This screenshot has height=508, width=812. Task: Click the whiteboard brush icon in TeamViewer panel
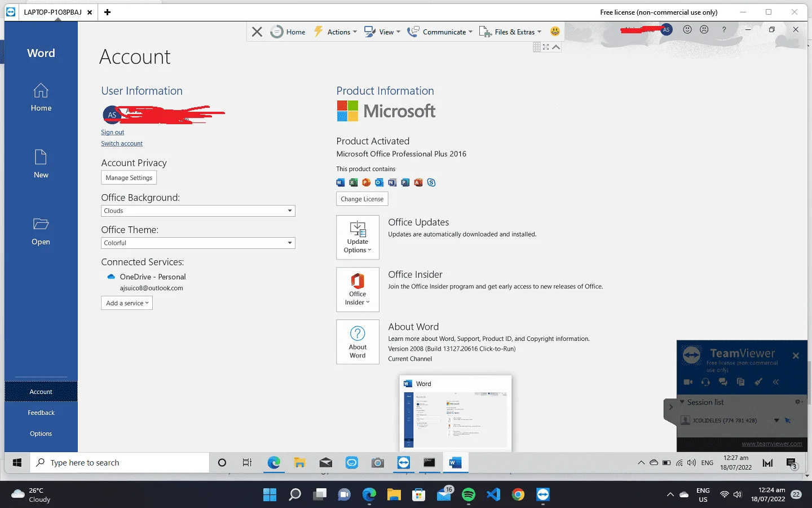click(758, 382)
